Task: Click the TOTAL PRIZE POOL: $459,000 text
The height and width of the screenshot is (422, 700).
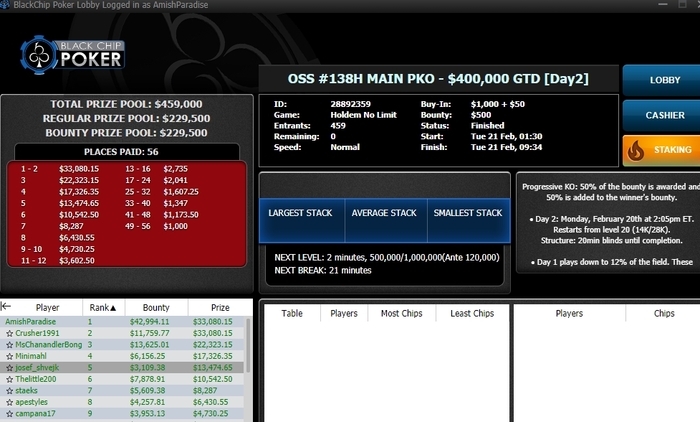Action: 126,104
